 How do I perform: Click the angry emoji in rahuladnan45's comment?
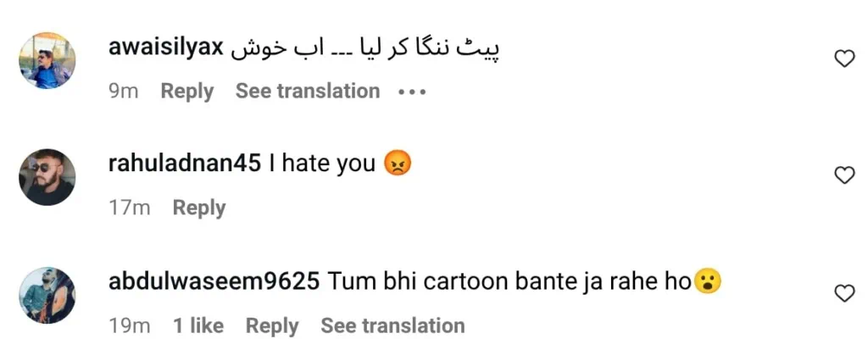click(x=397, y=163)
